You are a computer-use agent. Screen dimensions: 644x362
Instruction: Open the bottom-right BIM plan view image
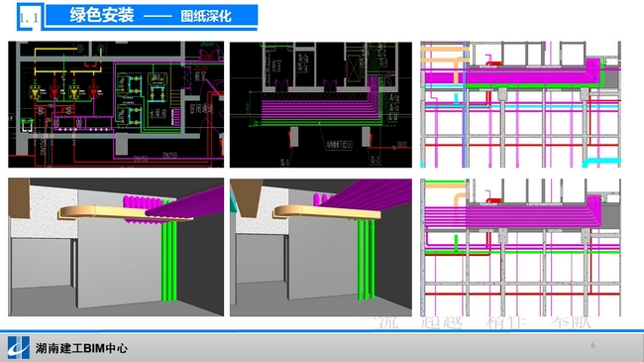(x=521, y=247)
